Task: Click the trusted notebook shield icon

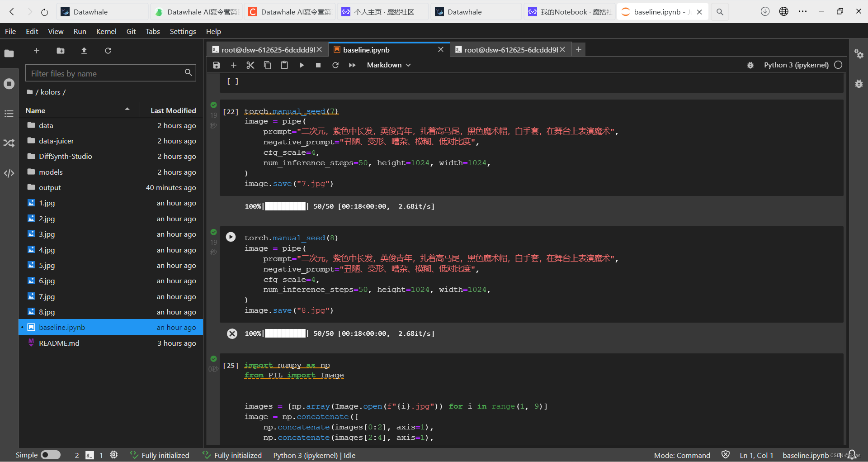Action: [x=726, y=455]
